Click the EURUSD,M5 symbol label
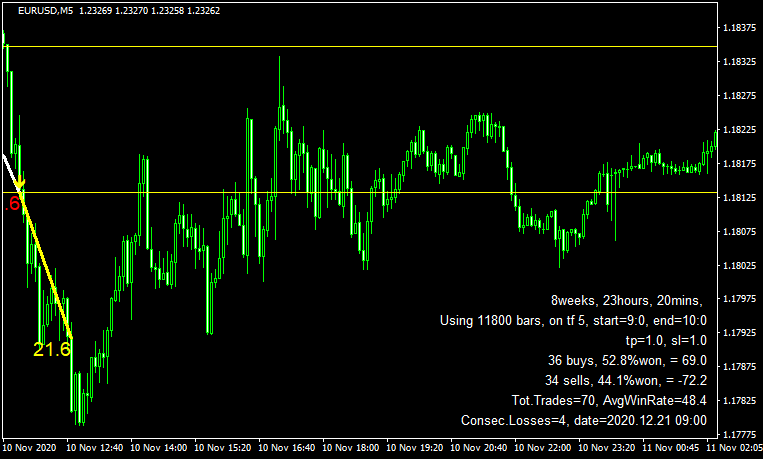 (38, 10)
